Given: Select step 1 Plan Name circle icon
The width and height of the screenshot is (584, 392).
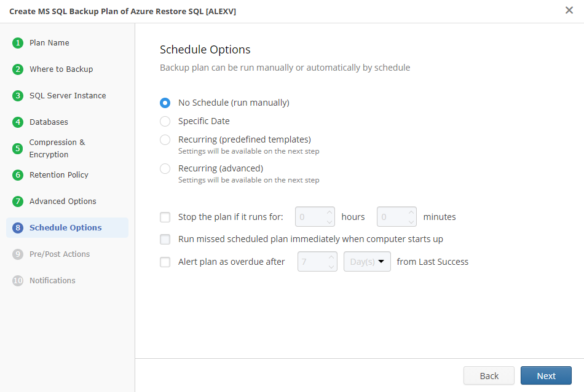Looking at the screenshot, I should [17, 43].
